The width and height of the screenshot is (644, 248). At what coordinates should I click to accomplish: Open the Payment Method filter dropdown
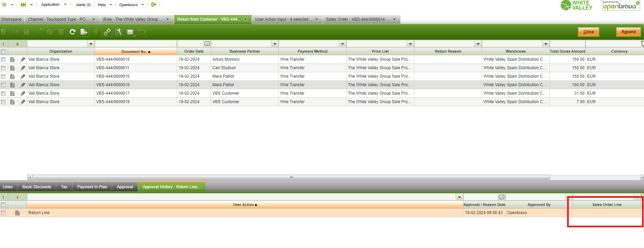point(342,44)
